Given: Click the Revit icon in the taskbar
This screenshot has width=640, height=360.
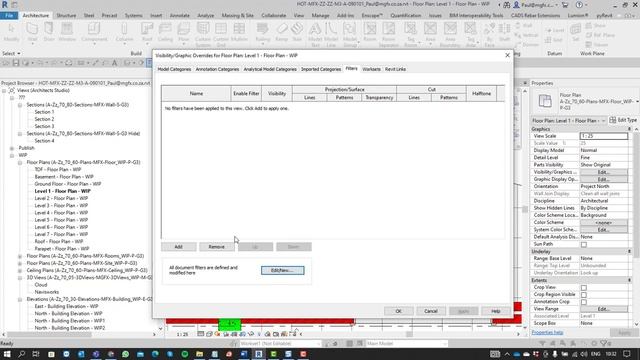Looking at the screenshot, I should pyautogui.click(x=259, y=354).
